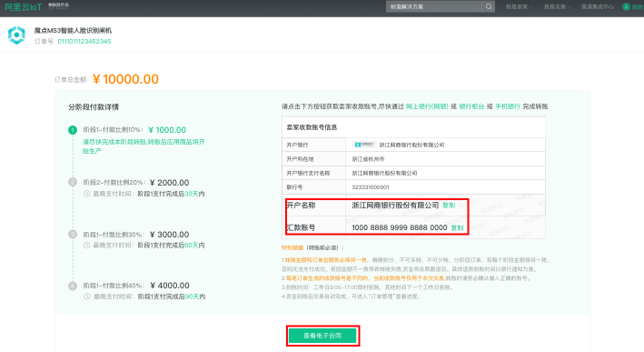Viewport: 644px width, 352px height.
Task: Select stage 4 amount ¥4000.00
Action: pos(170,286)
